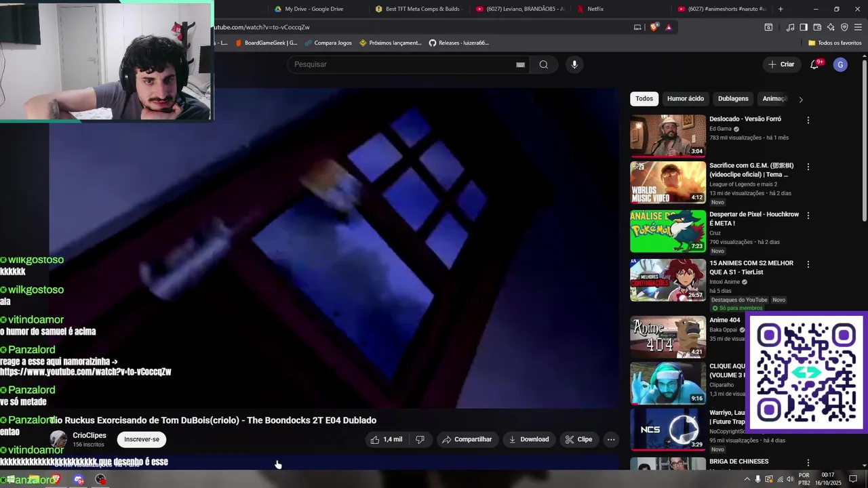868x488 pixels.
Task: Open the Todos os favoritos bookmarks folder
Action: tap(835, 43)
